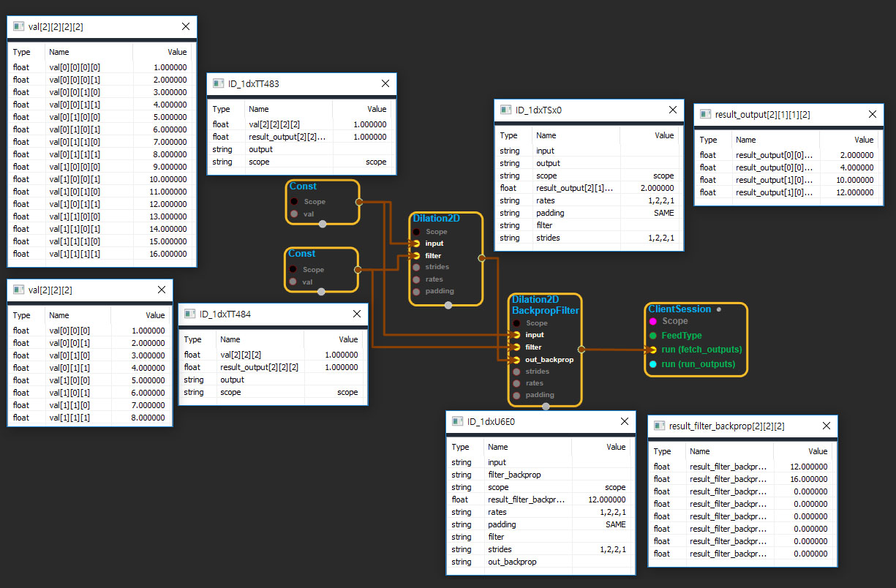Viewport: 896px width, 588px height.
Task: Click the Value column header in ID_1dxTSx0 panel
Action: [x=664, y=135]
